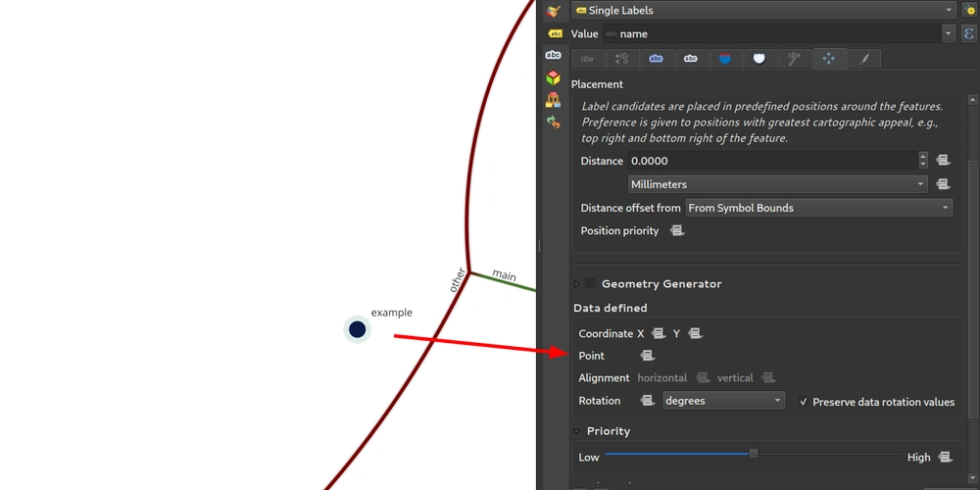
Task: Click the panel scrollbar down arrow
Action: click(x=972, y=479)
